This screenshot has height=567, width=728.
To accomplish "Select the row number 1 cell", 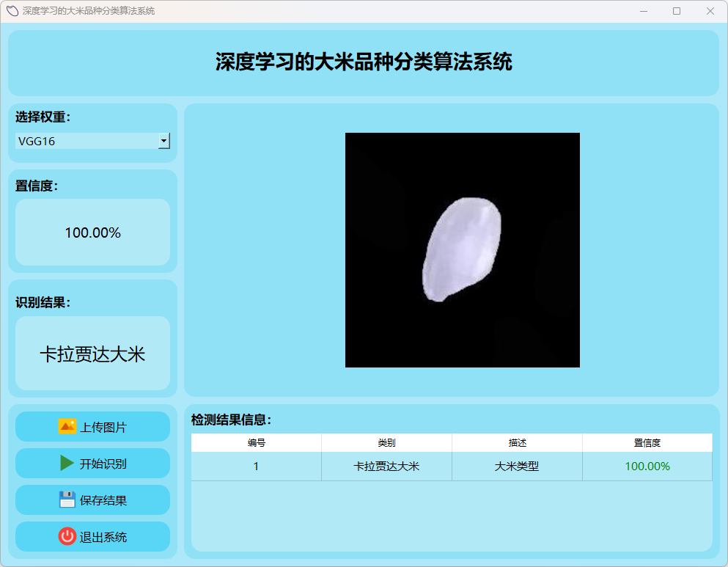I will [256, 467].
